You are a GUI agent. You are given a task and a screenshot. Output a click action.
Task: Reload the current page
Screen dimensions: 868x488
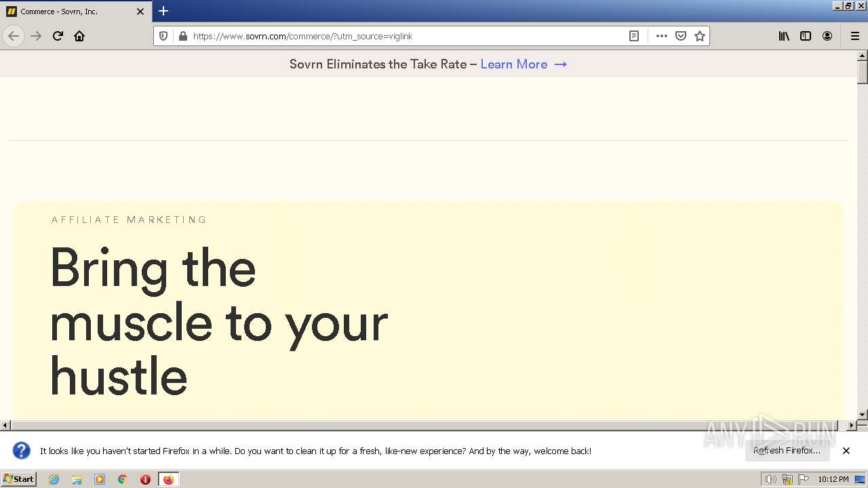(x=58, y=36)
